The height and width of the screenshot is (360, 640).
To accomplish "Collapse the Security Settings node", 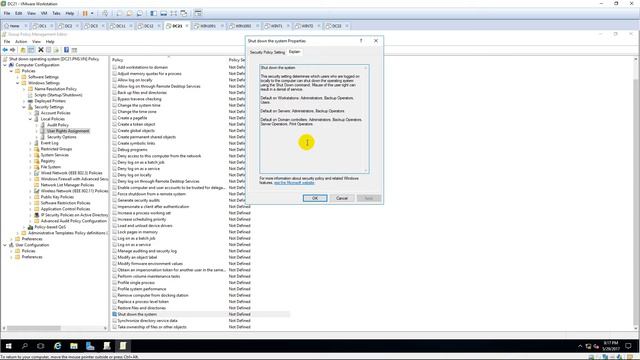I will (24, 107).
